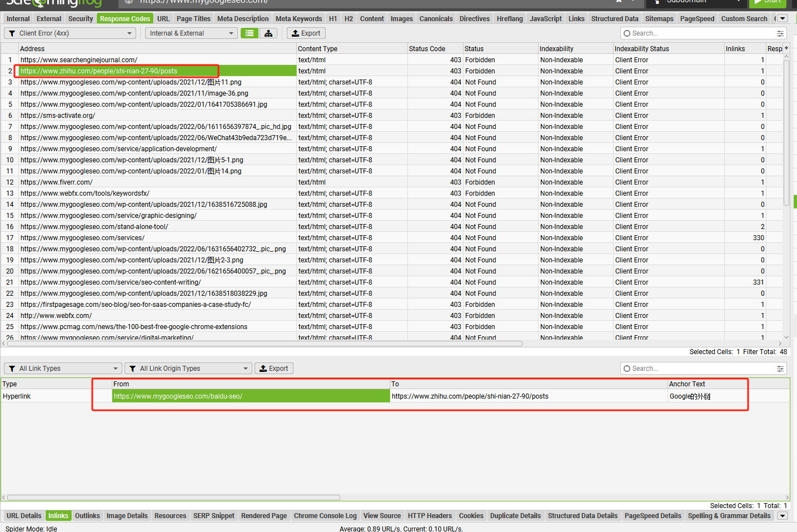Open the Rendered Page bottom tab

pos(264,516)
